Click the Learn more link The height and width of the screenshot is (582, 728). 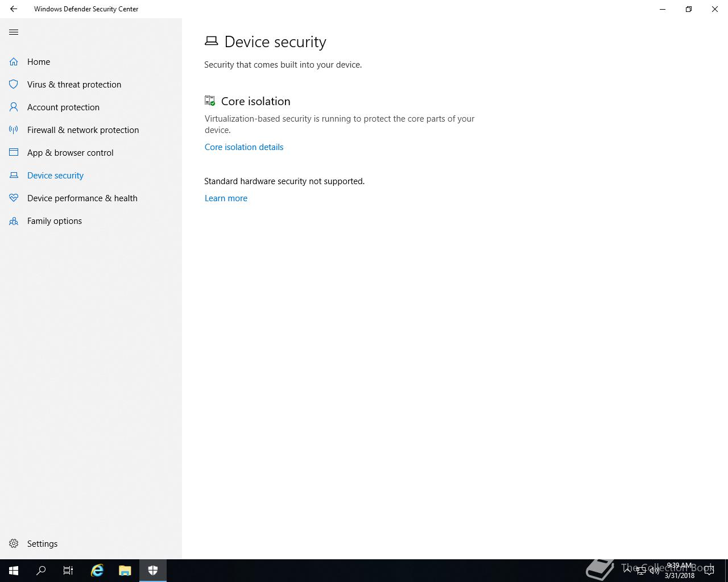(x=226, y=198)
